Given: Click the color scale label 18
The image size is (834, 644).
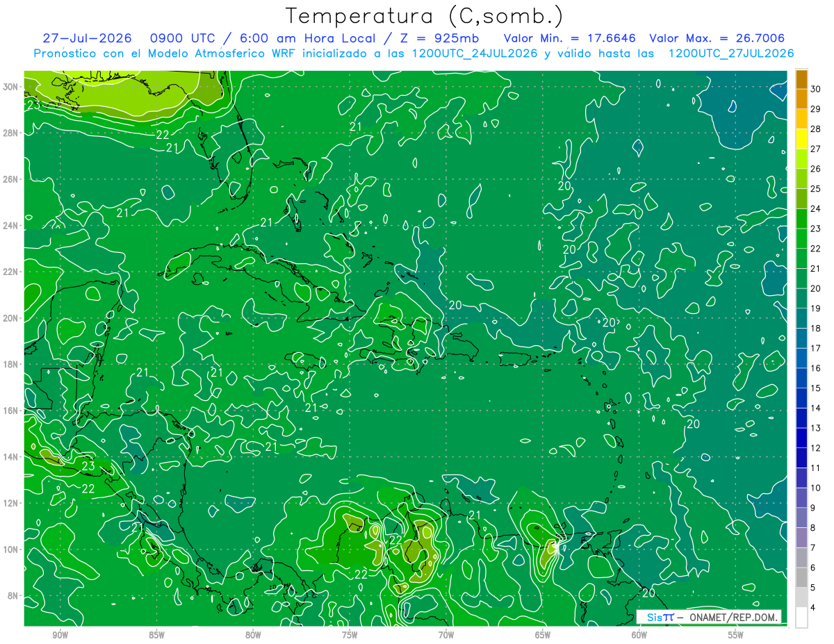Looking at the screenshot, I should pyautogui.click(x=816, y=328).
